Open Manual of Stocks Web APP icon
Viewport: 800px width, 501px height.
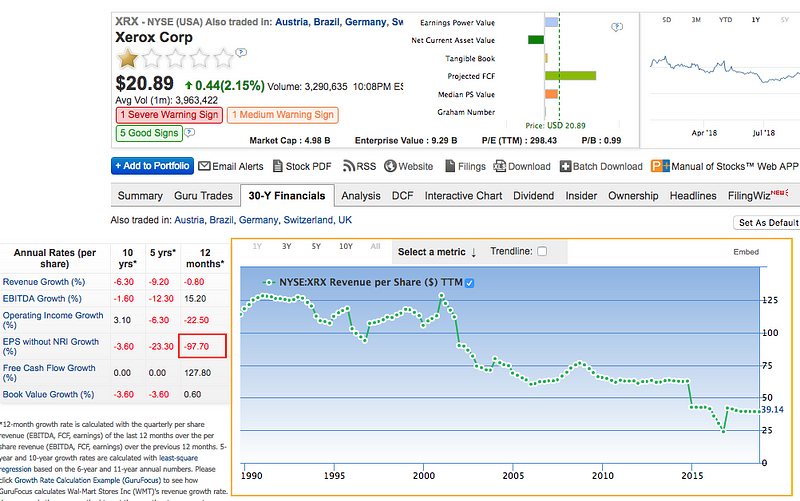tap(660, 166)
